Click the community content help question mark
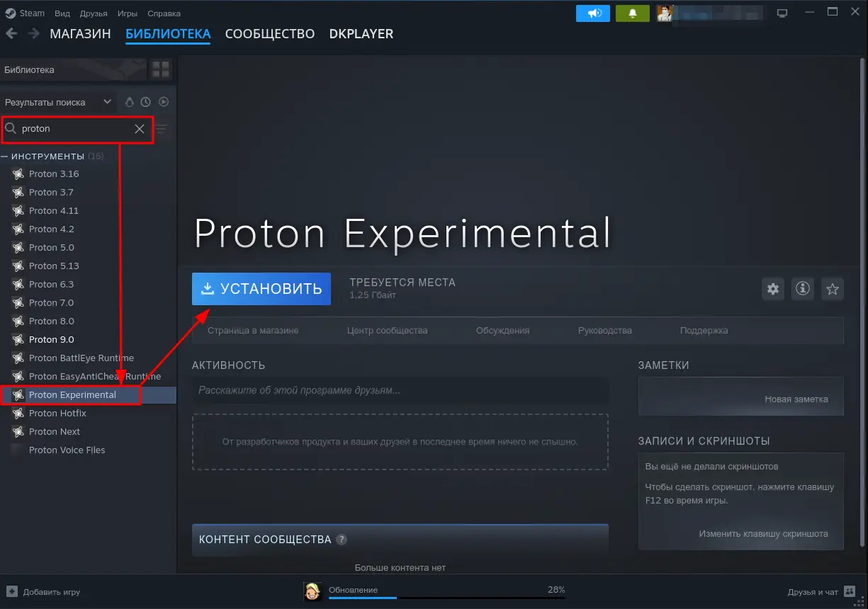868x609 pixels. point(342,540)
